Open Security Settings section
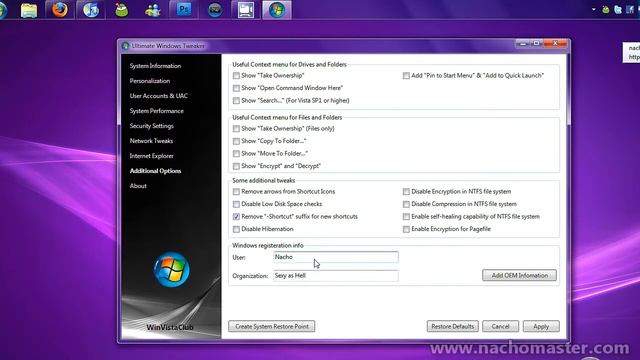This screenshot has width=640, height=360. (151, 126)
